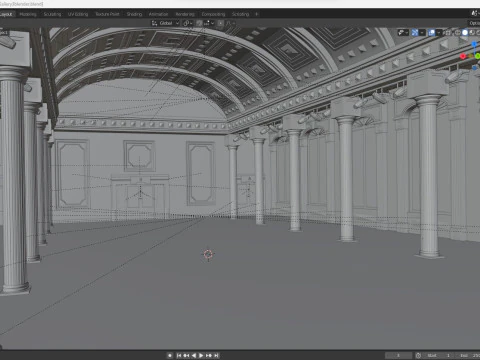The image size is (480, 360).
Task: Open the Global transform orientation dropdown
Action: click(x=165, y=23)
